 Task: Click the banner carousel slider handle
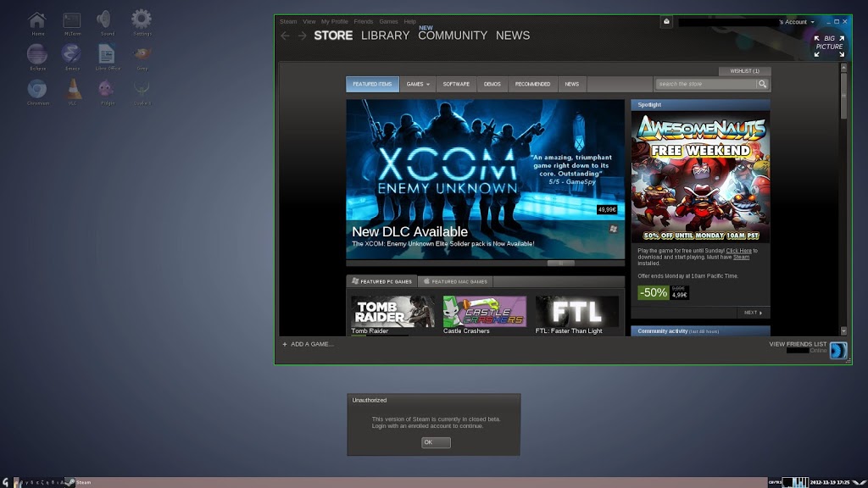click(x=561, y=263)
